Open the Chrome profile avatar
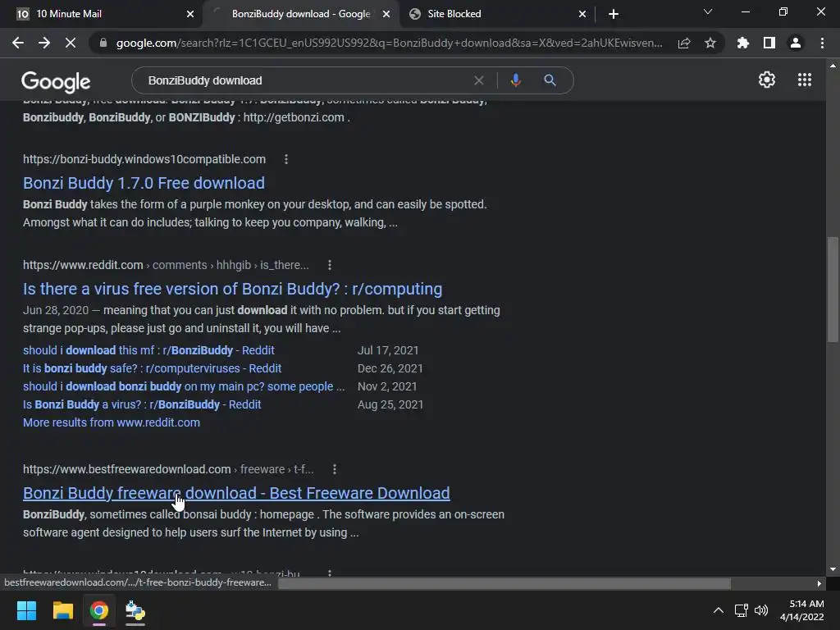840x630 pixels. [x=796, y=43]
